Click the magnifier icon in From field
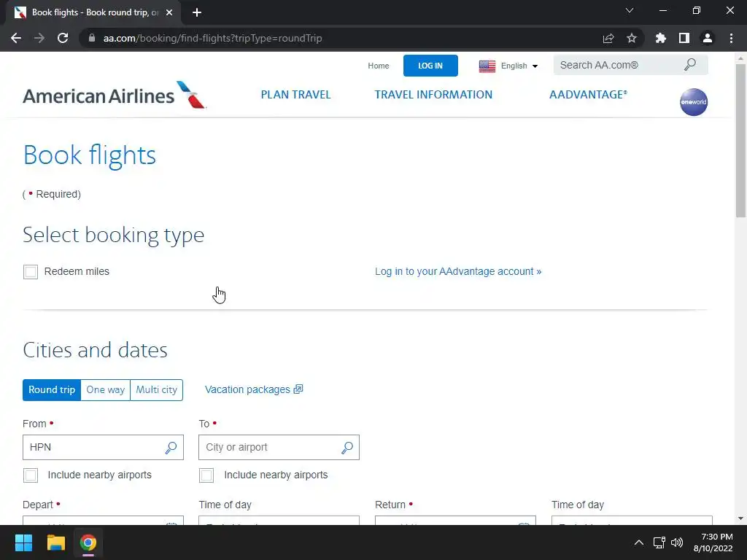This screenshot has height=560, width=747. coord(171,448)
